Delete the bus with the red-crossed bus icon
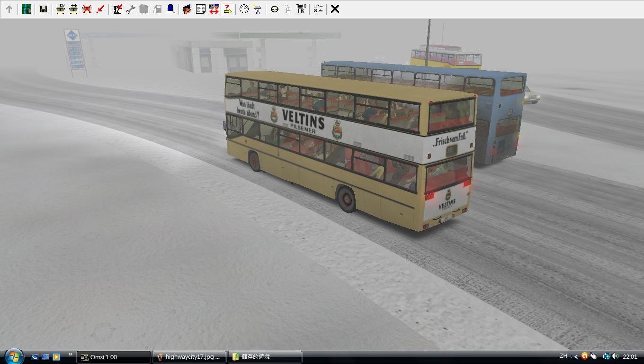This screenshot has width=644, height=364. (x=87, y=9)
